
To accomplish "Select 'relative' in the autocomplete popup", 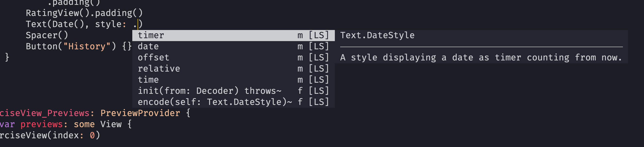I will pos(159,69).
